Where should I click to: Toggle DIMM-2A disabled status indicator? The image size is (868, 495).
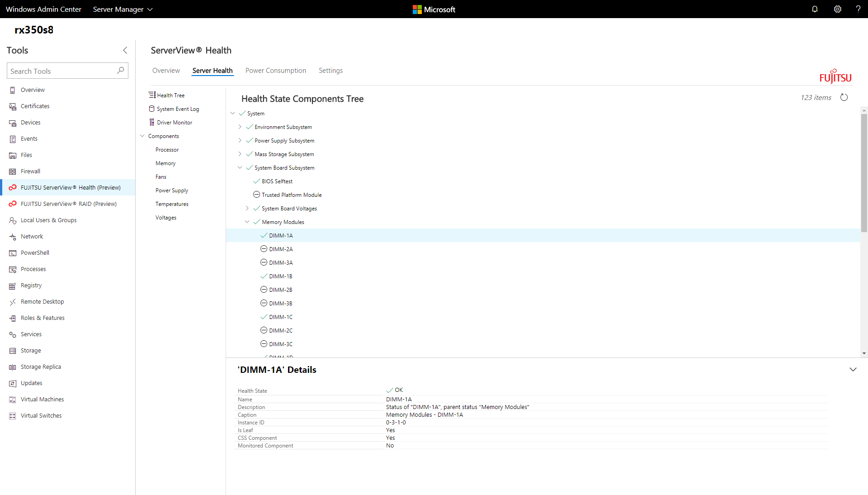point(264,249)
